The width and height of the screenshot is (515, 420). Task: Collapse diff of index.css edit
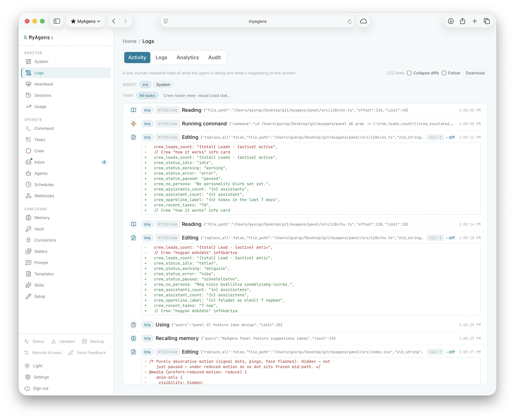coord(451,352)
